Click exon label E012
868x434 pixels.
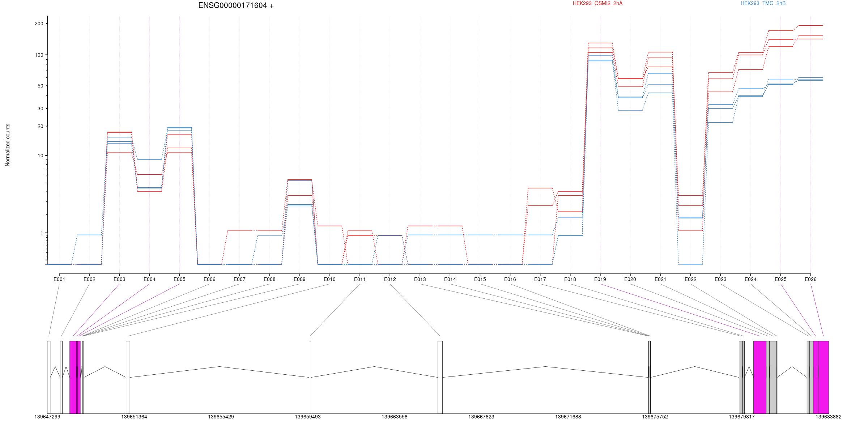[x=390, y=279]
